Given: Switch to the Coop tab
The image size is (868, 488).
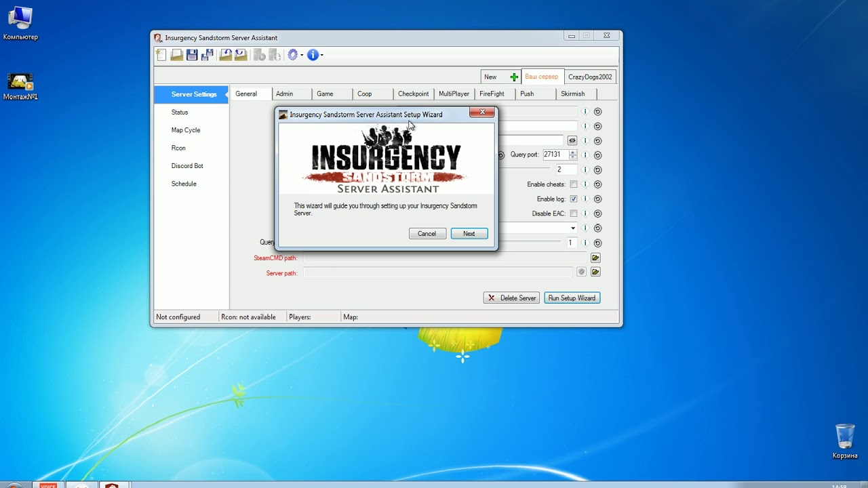Looking at the screenshot, I should tap(373, 94).
